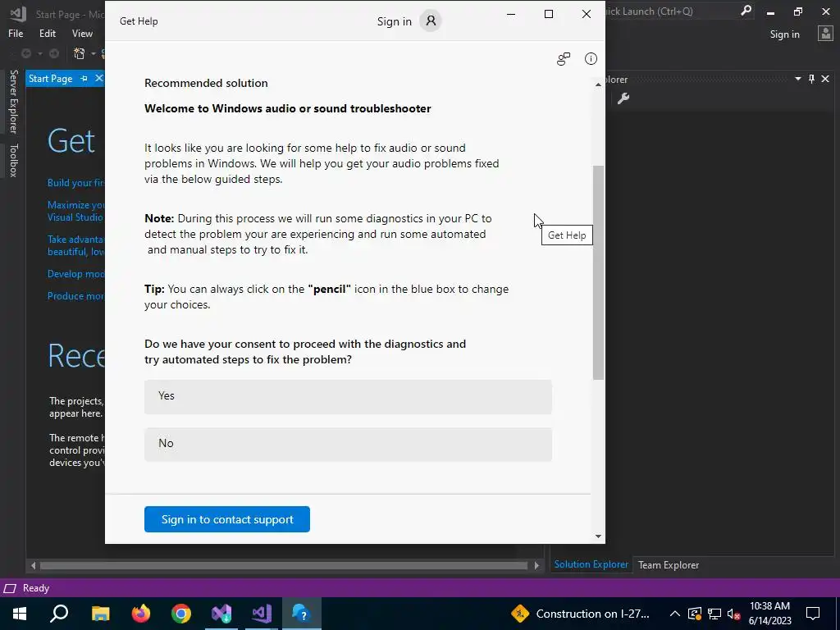Show hidden system tray icons
The height and width of the screenshot is (630, 840).
[674, 614]
